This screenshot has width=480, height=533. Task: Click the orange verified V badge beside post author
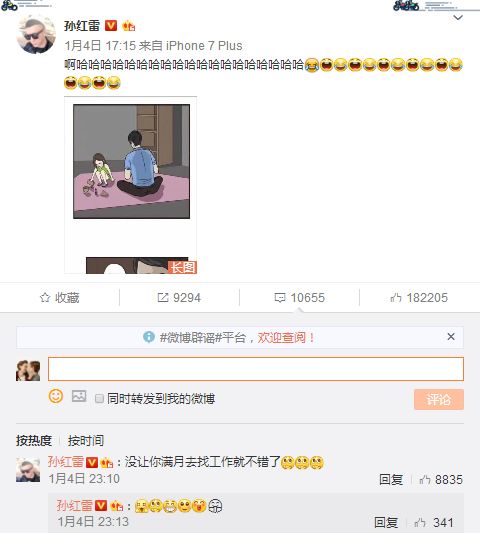(111, 25)
